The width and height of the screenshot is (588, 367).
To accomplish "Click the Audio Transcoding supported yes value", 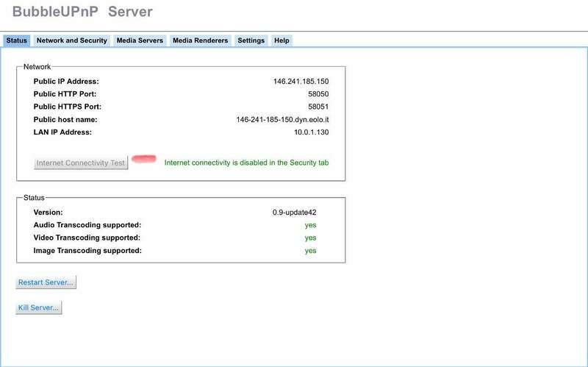I will [x=310, y=225].
